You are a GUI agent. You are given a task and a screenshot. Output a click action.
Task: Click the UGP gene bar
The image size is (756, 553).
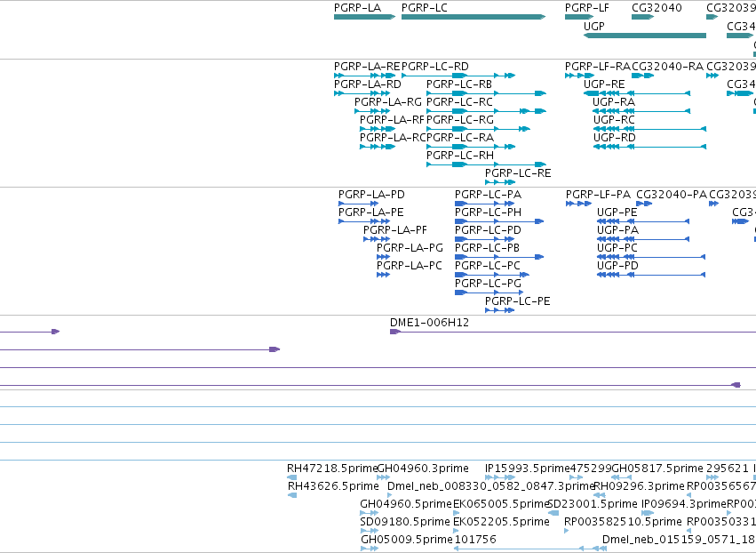click(x=645, y=36)
